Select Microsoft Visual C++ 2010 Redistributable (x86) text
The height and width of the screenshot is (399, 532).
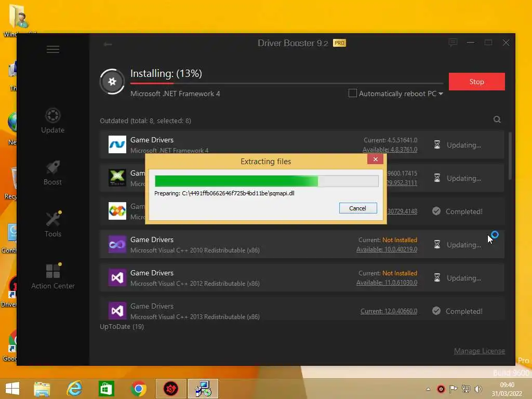(195, 250)
